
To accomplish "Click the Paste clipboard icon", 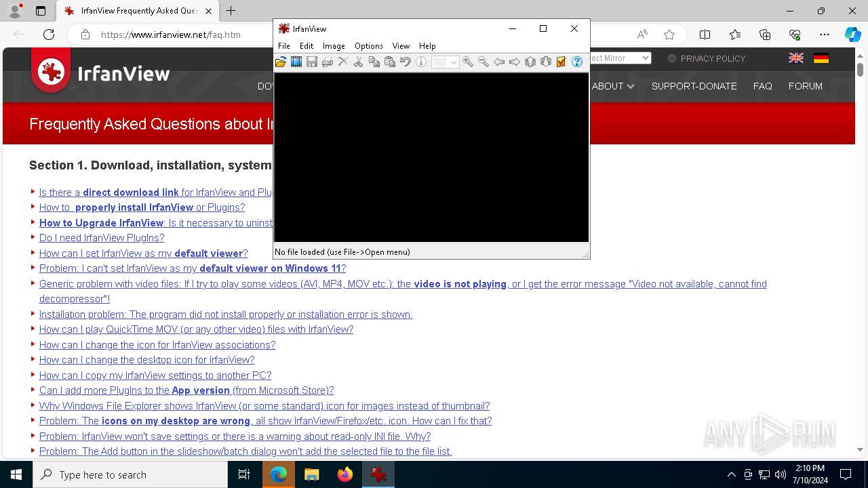I will (x=390, y=62).
